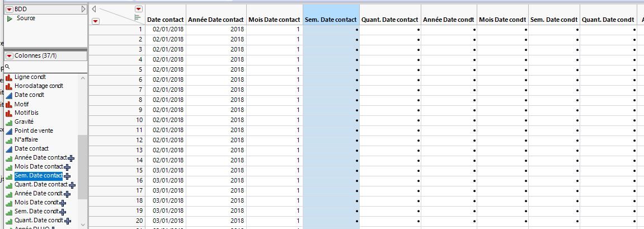This screenshot has width=644, height=229.
Task: Click the formula plus icon beside Année Date contact
Action: coord(71,158)
